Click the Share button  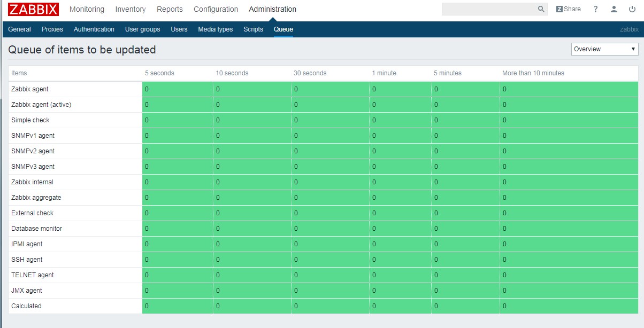[568, 9]
